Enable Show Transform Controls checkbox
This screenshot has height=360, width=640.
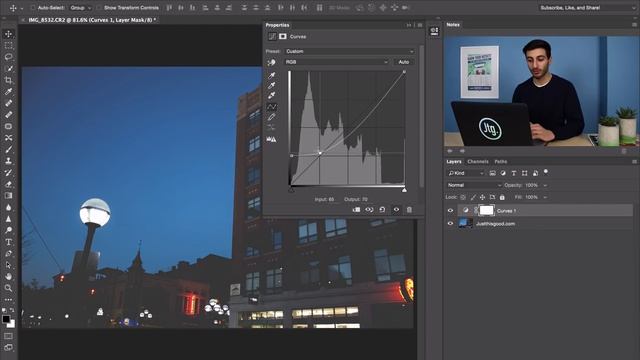pos(99,8)
